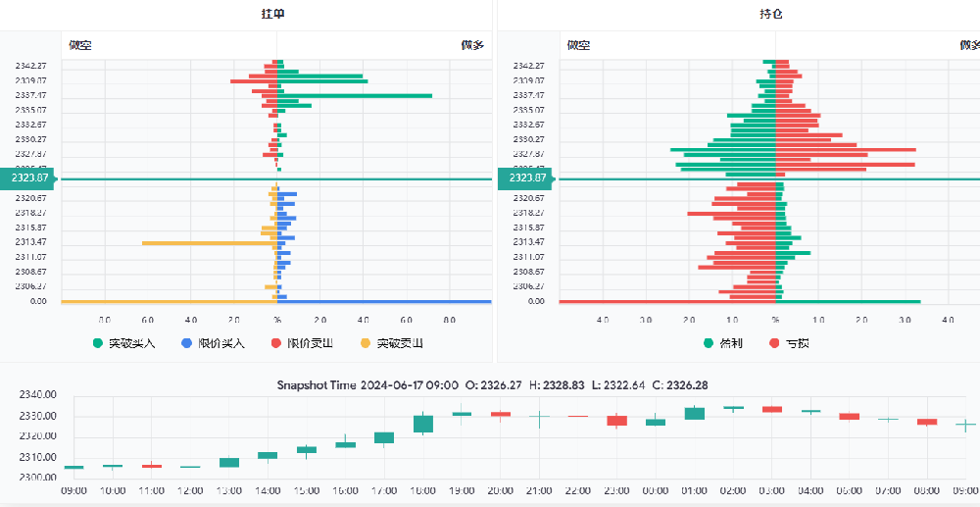Click 2332.67 price label in 持仓 panel
The height and width of the screenshot is (507, 980).
pyautogui.click(x=529, y=125)
